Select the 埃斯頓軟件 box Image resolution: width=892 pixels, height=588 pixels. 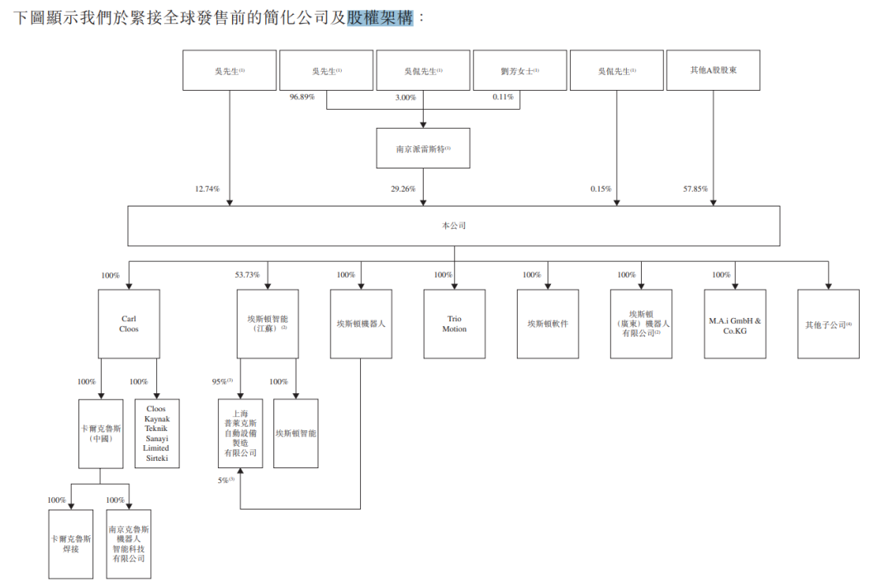point(548,324)
